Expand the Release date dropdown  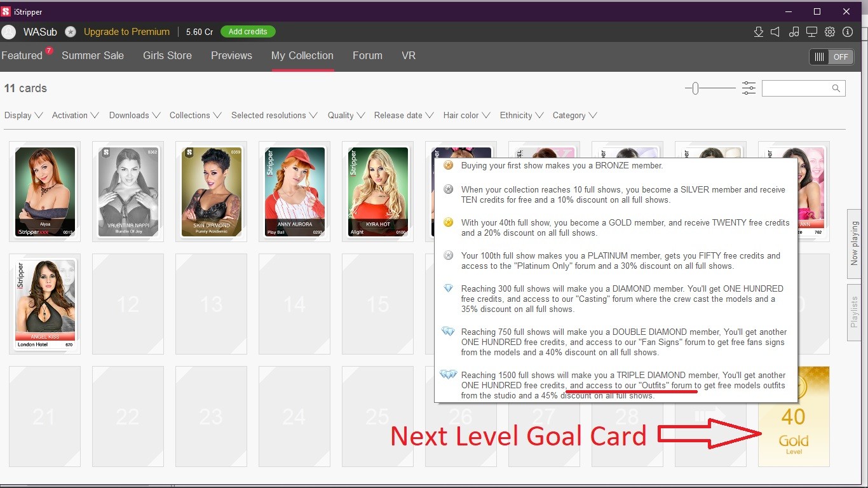pos(403,115)
